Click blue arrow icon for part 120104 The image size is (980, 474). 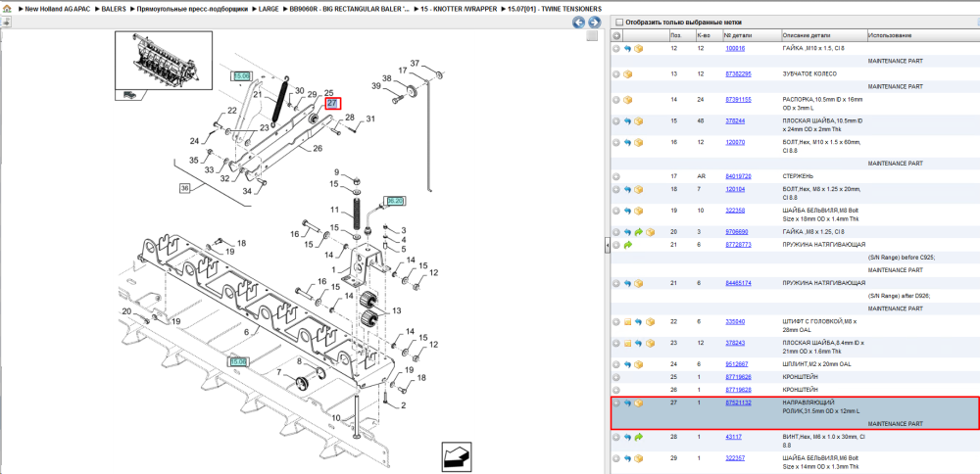tap(627, 189)
